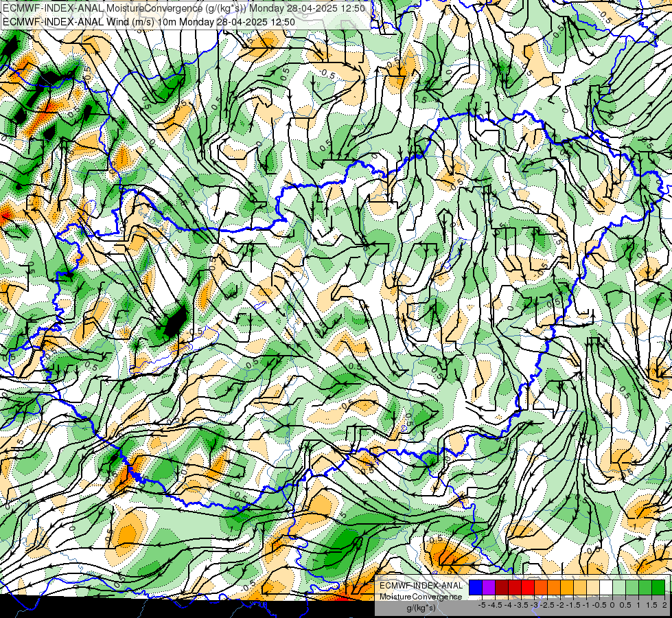Click the legend label ECMWF-INDEX-ANAL
This screenshot has height=618, width=672.
tap(421, 586)
